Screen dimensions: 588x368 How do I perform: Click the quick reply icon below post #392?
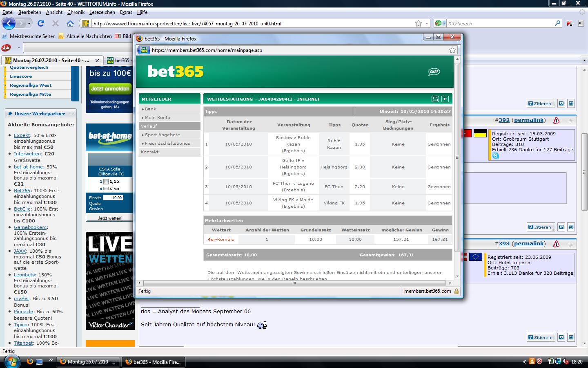(x=571, y=227)
